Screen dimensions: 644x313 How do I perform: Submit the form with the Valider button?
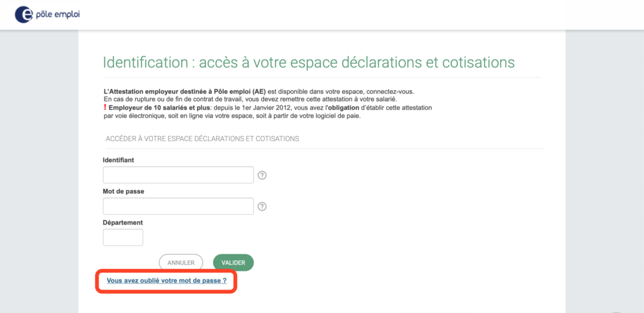click(x=233, y=263)
